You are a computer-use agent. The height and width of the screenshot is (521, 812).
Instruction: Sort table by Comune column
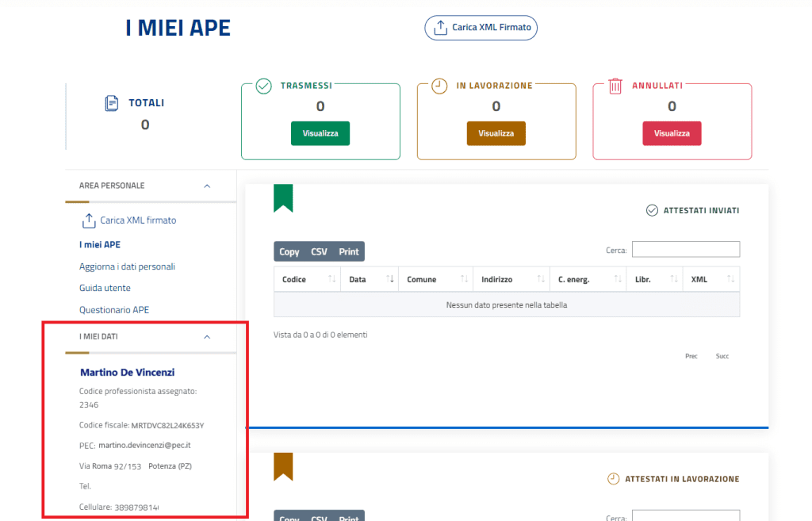click(x=435, y=280)
